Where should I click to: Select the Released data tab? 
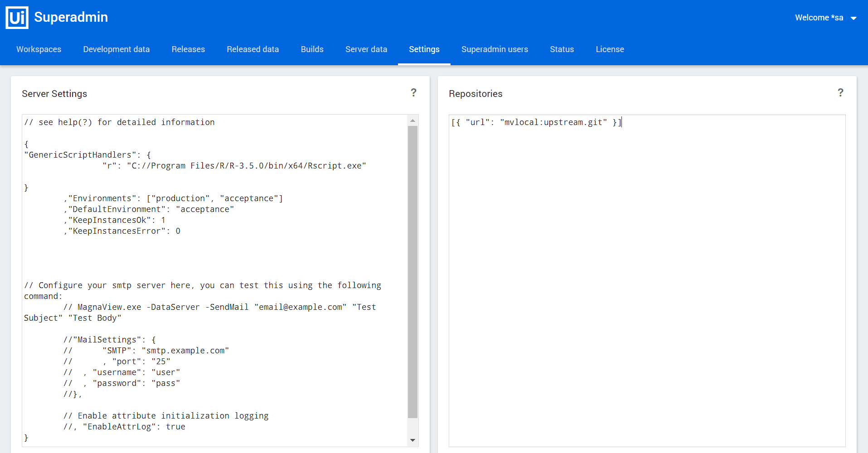tap(253, 49)
